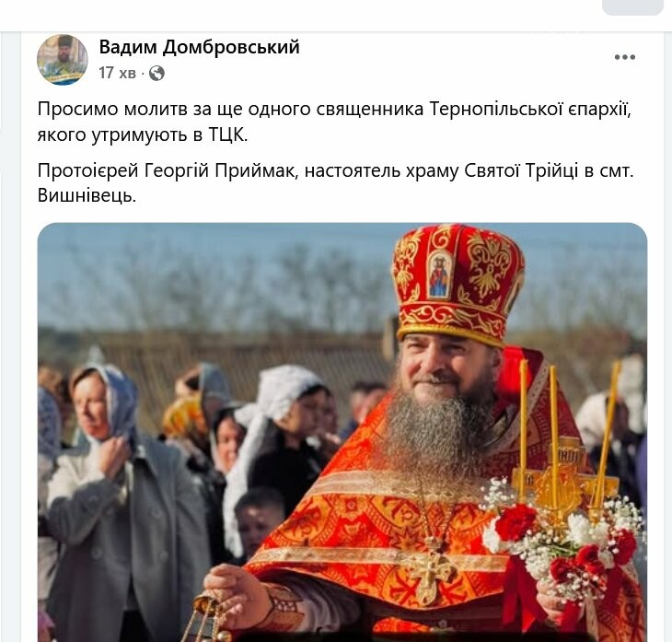Image resolution: width=672 pixels, height=642 pixels.
Task: Click the word 'Вишнівець' in the post
Action: [85, 196]
